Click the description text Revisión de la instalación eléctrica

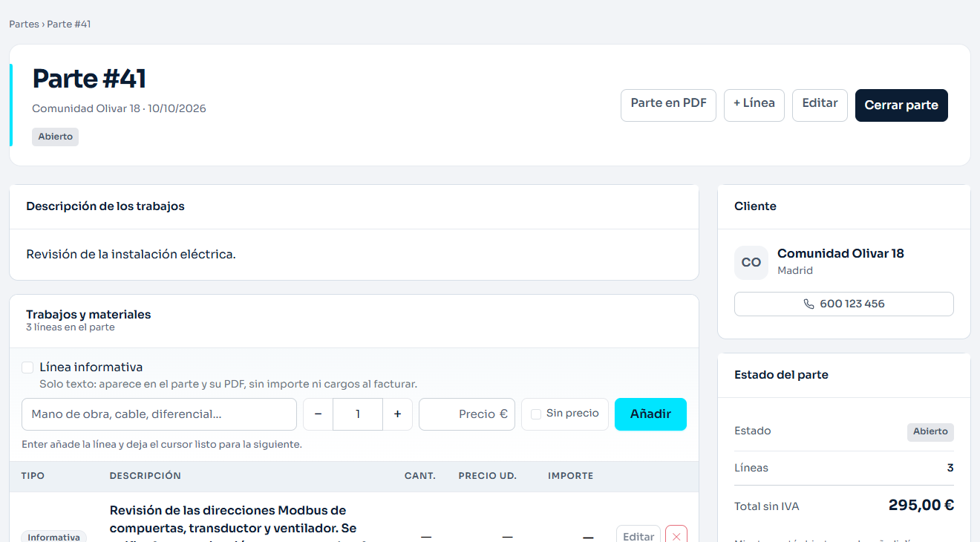click(x=131, y=254)
